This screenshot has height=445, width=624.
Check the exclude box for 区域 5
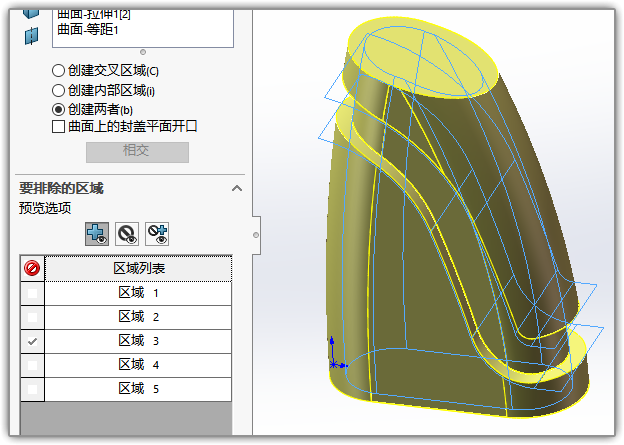(32, 389)
